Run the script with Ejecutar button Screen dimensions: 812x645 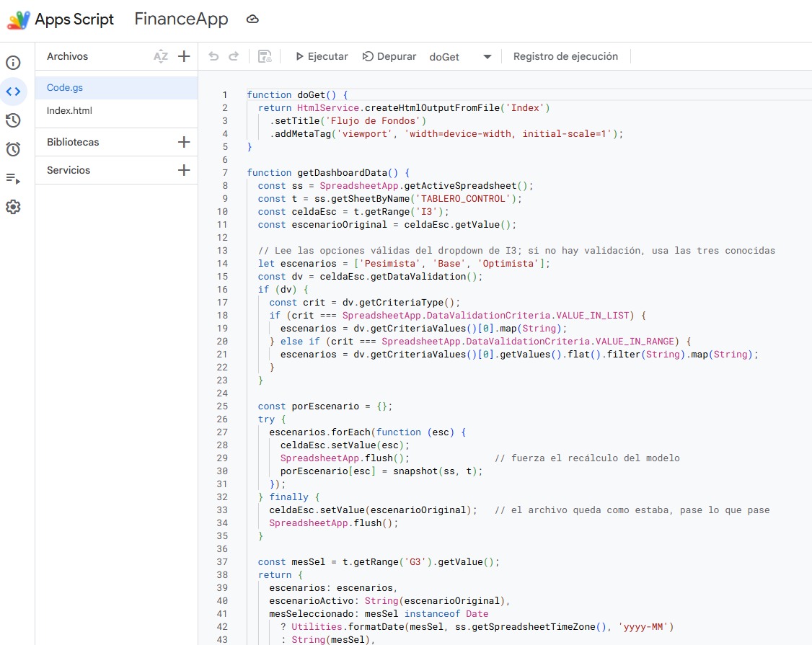click(x=322, y=56)
